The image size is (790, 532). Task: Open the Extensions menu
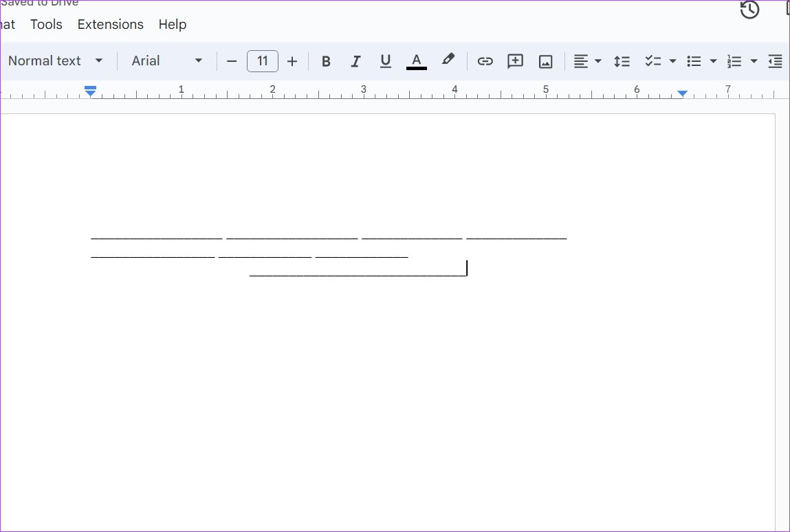click(x=110, y=24)
